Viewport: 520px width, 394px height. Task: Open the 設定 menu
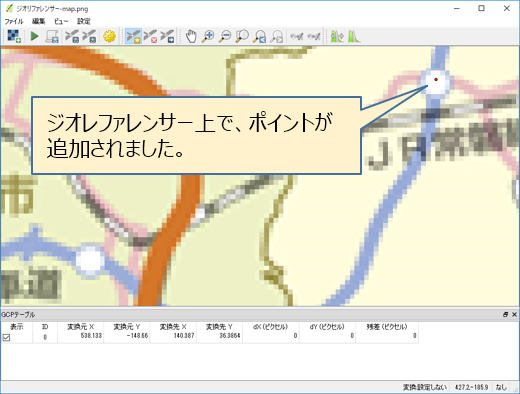click(84, 21)
